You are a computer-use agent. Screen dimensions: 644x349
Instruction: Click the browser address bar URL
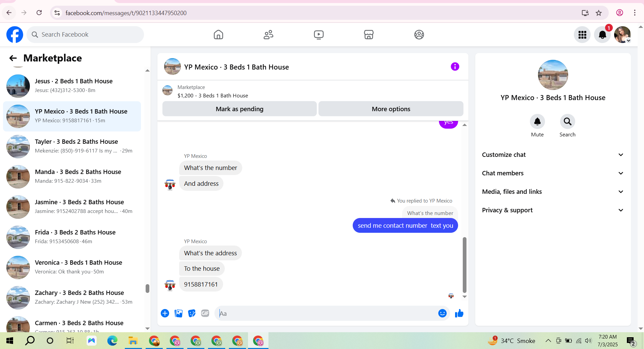point(126,13)
